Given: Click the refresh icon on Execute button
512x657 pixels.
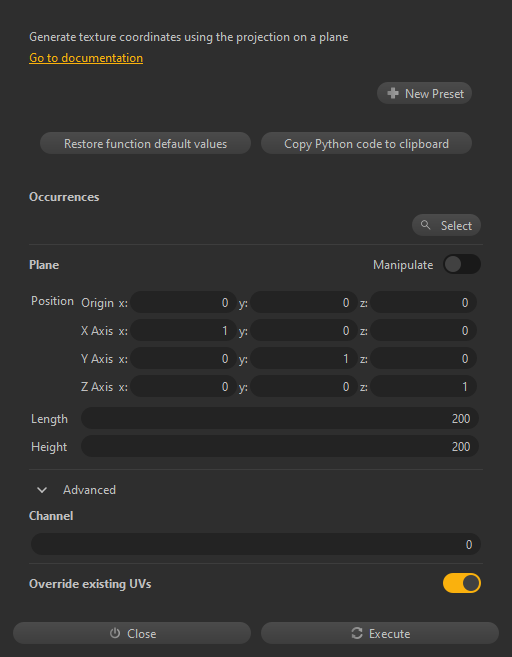Looking at the screenshot, I should 357,633.
